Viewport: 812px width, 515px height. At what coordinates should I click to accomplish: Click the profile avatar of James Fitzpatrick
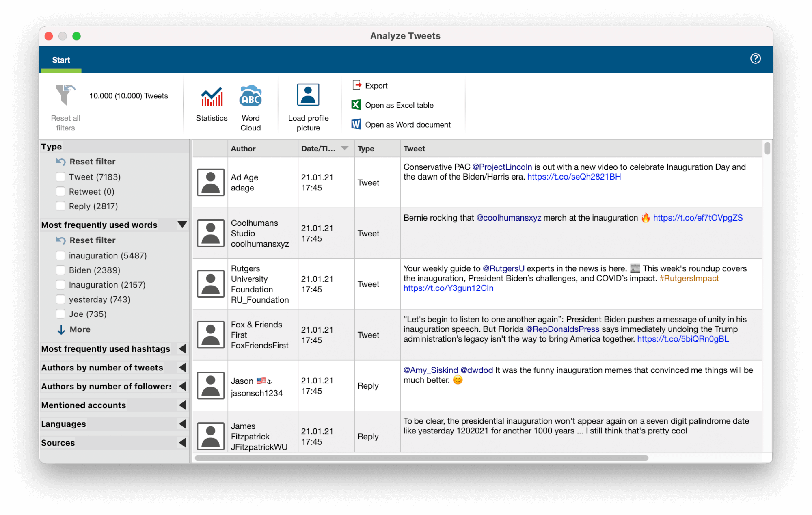coord(210,436)
